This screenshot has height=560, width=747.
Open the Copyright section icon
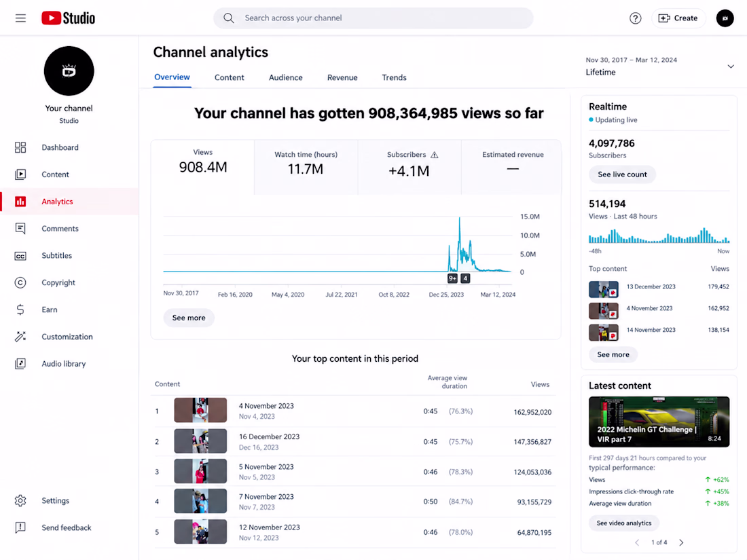point(20,283)
